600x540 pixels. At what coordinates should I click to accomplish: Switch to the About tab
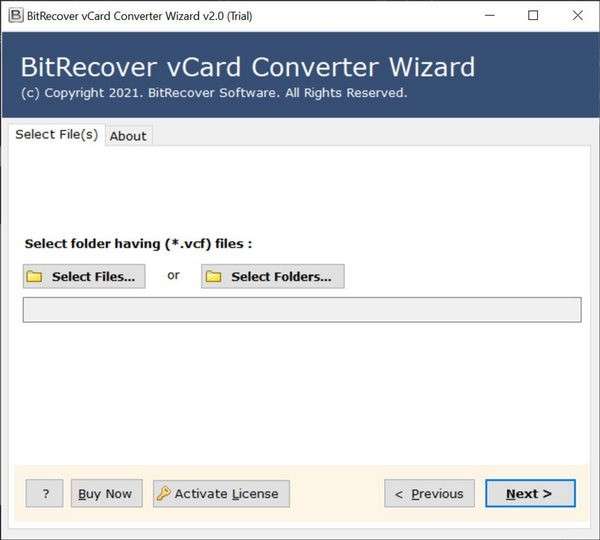128,136
